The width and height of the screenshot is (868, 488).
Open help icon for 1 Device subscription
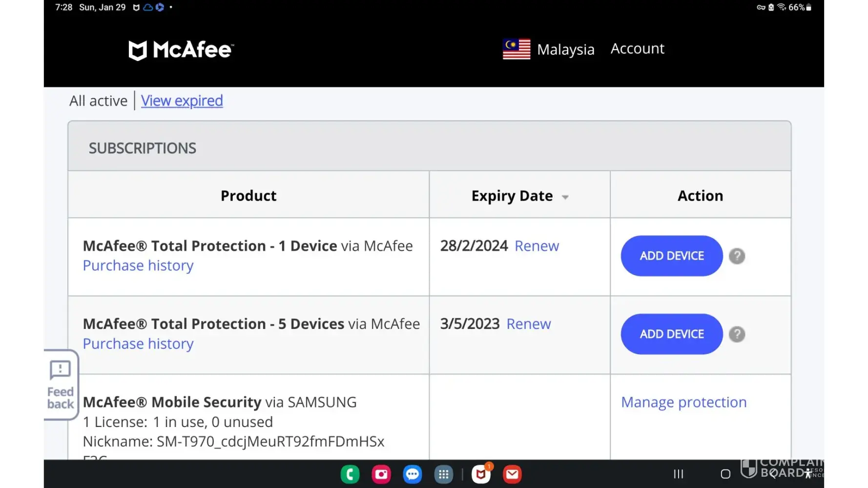pos(737,256)
